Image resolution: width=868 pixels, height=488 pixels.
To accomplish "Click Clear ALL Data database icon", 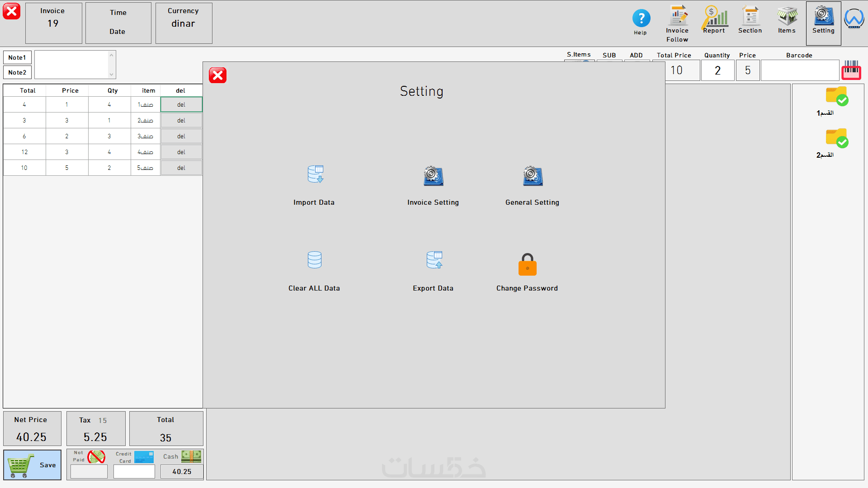I will (315, 260).
